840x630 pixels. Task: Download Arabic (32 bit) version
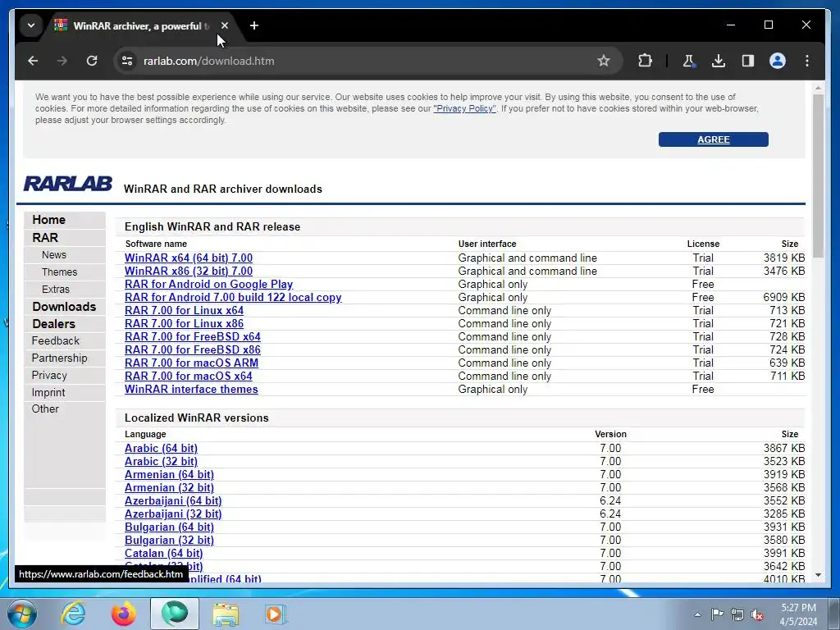tap(162, 461)
